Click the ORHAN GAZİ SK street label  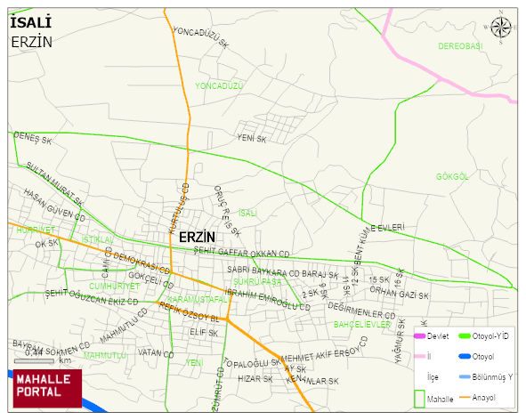[400, 293]
